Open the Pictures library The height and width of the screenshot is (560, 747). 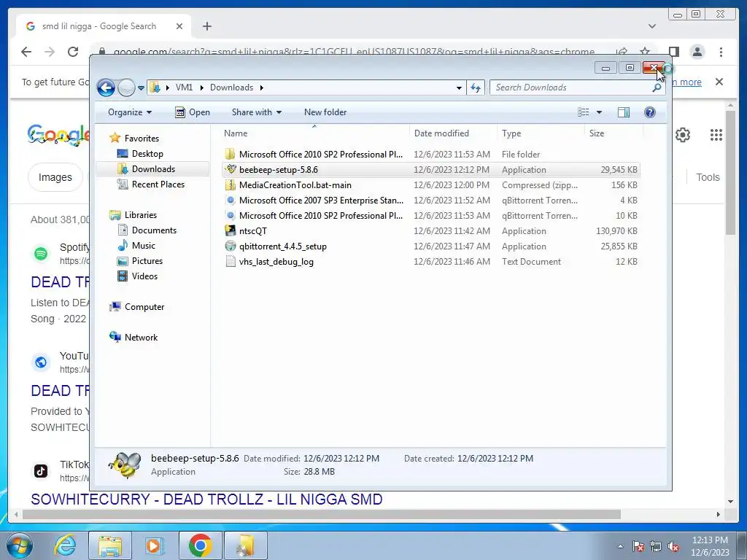point(147,261)
